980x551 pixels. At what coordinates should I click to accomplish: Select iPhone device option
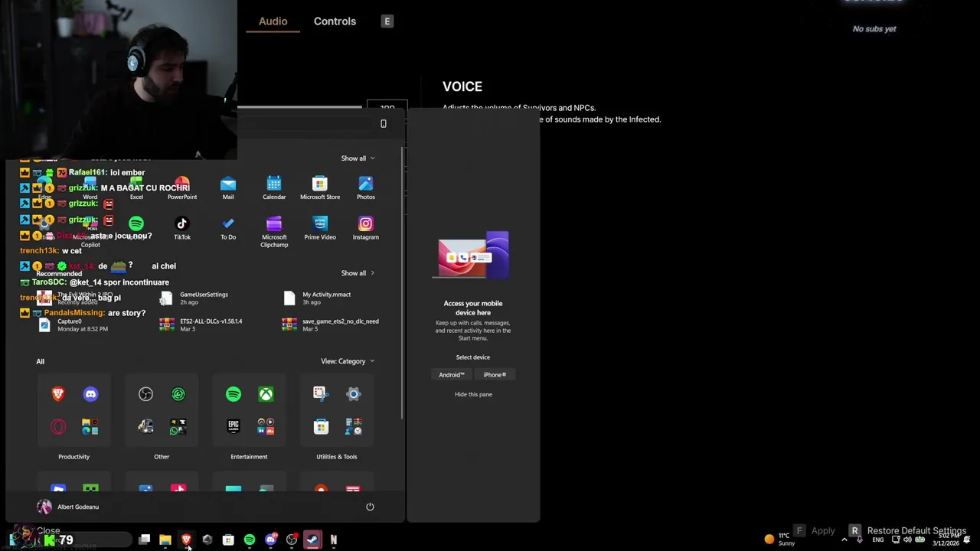pyautogui.click(x=495, y=375)
